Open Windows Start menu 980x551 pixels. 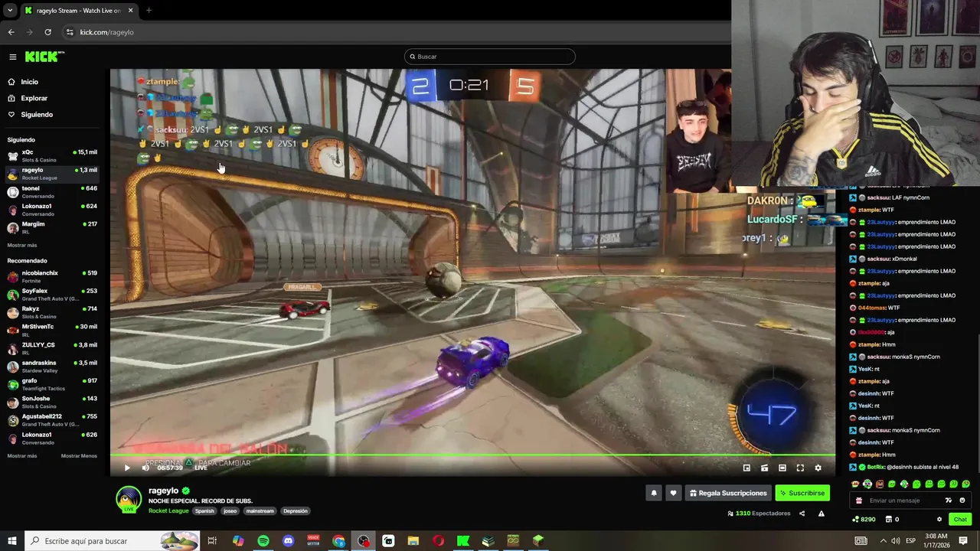click(12, 541)
